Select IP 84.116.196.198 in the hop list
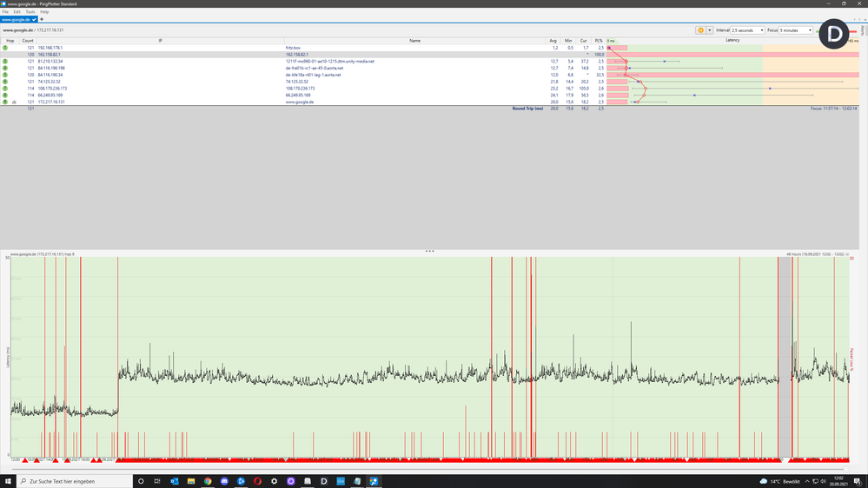Viewport: 868px width, 488px height. pyautogui.click(x=51, y=68)
